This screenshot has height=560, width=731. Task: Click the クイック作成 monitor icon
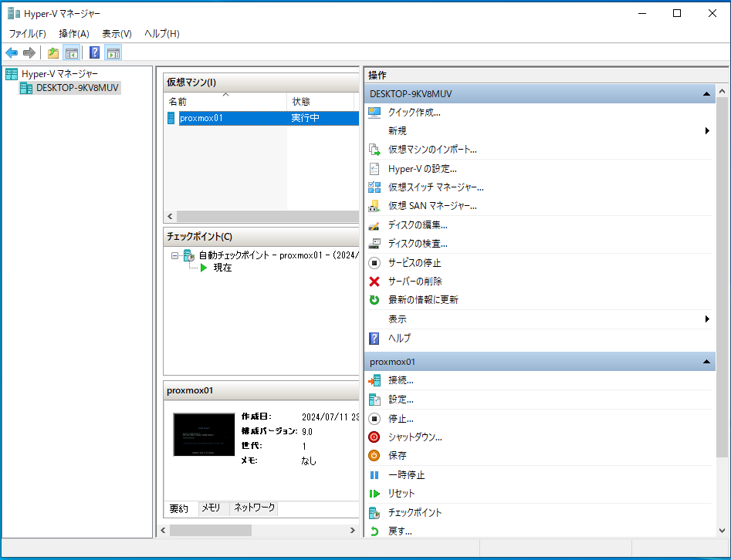point(375,112)
